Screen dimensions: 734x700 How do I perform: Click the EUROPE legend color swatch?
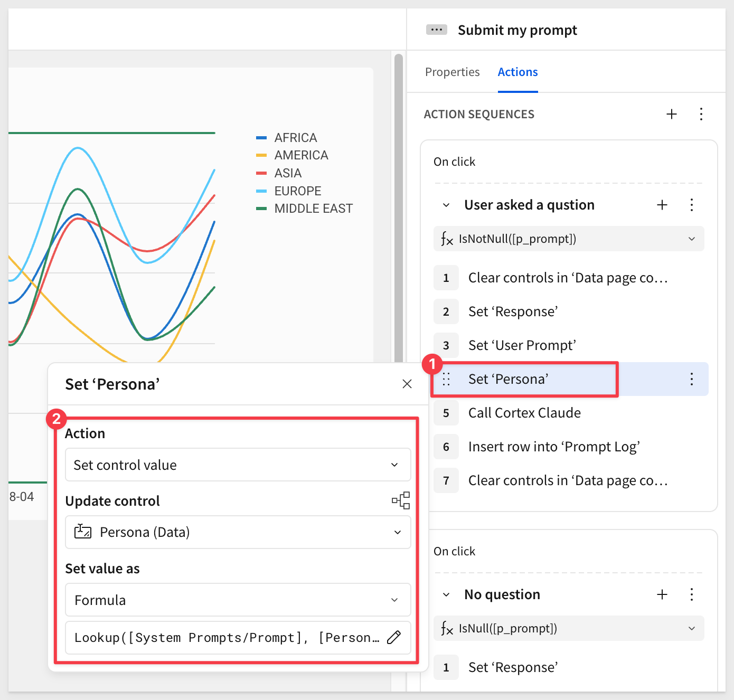coord(261,191)
